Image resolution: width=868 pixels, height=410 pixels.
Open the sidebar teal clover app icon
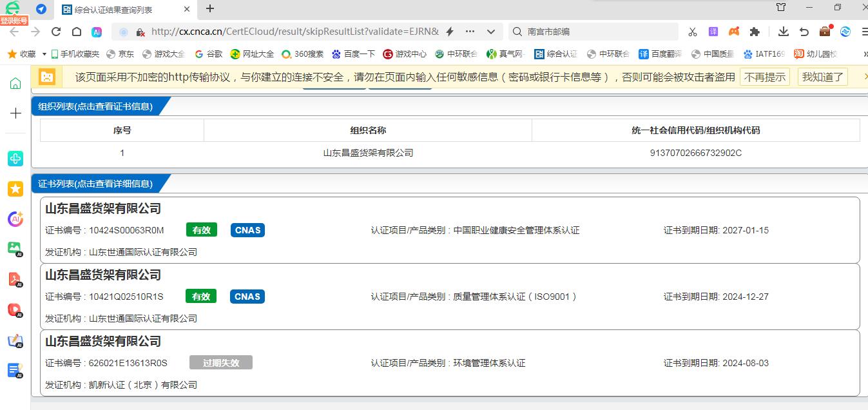[15, 158]
